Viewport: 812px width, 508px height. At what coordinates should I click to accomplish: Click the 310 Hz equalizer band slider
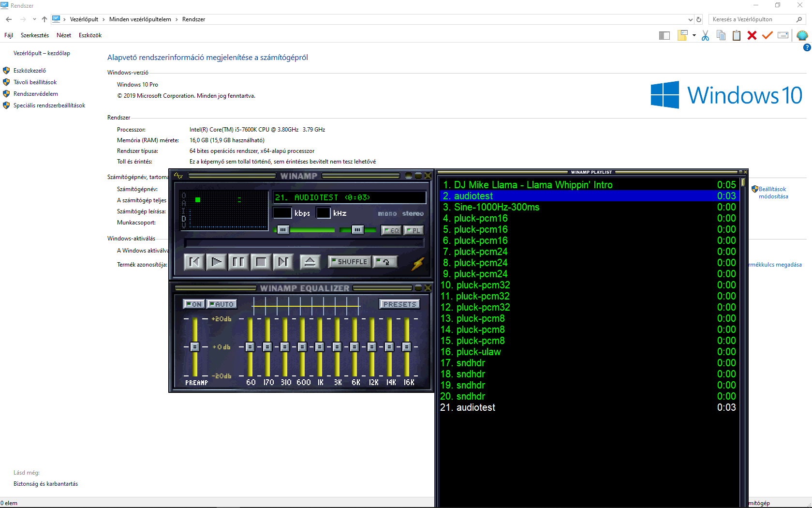click(285, 347)
